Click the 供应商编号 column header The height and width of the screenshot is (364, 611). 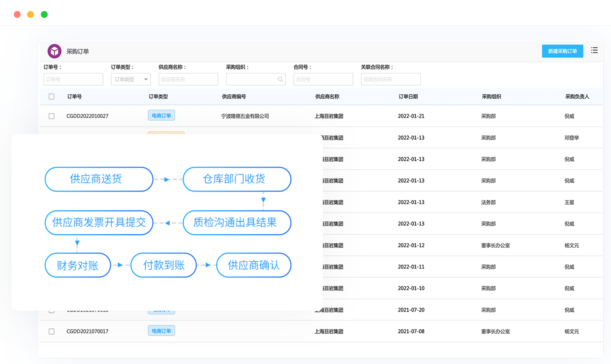coord(234,97)
